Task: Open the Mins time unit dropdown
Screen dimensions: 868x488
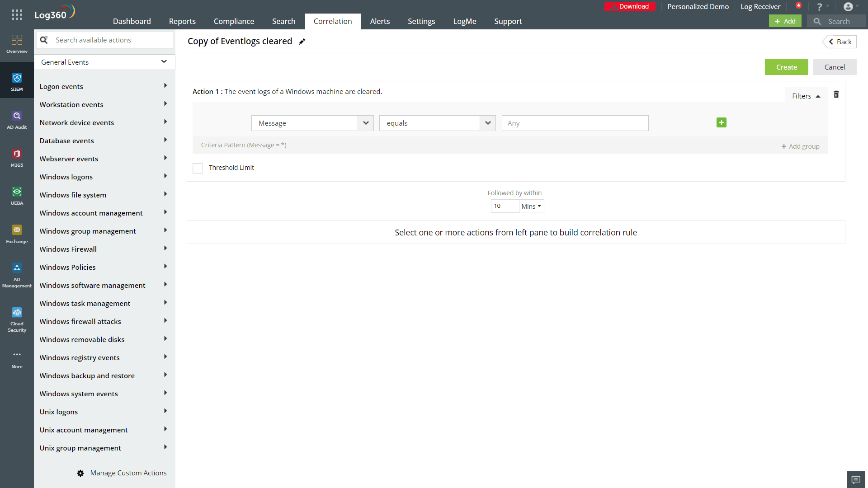Action: (531, 206)
